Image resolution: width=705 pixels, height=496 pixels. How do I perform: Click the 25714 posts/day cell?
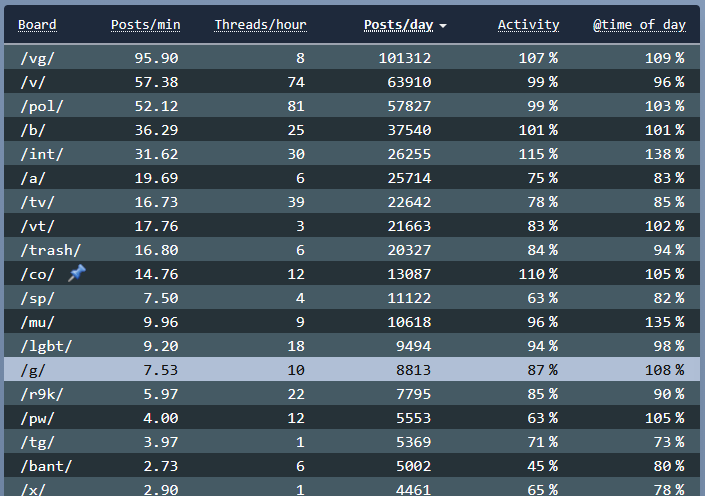point(409,179)
